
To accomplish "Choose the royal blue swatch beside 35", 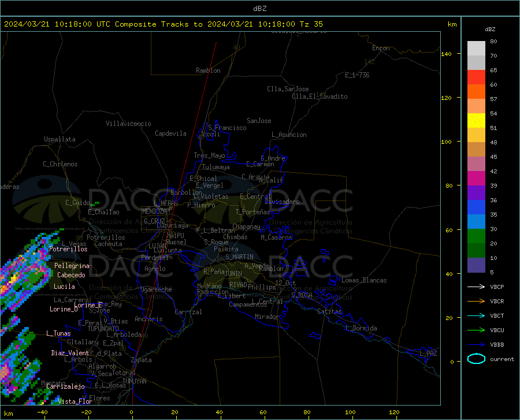I will click(x=476, y=207).
